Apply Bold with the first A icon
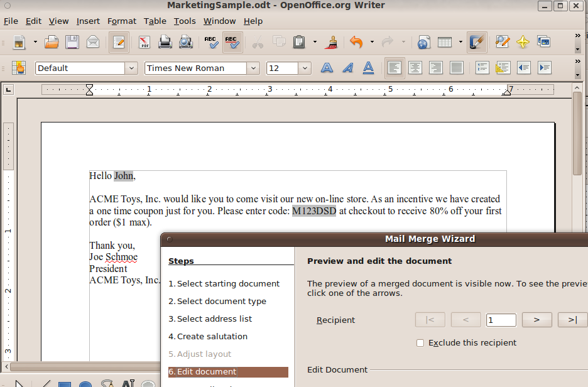Screen dimensions: 588x387 327,68
